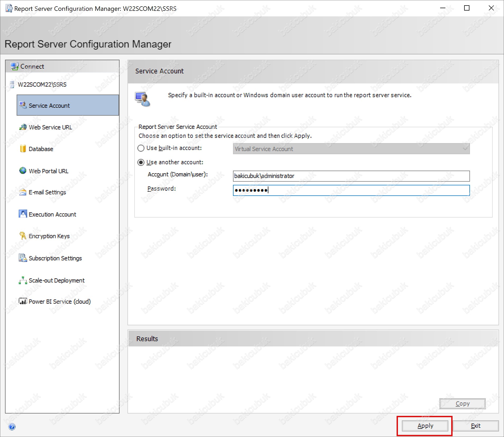This screenshot has height=437, width=504.
Task: Open the Encryption Keys page
Action: tap(49, 236)
